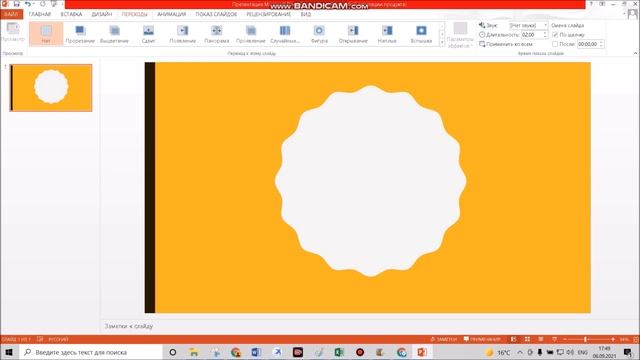Apply the "Вспышка" (Flash) transition
This screenshot has height=360, width=640.
coord(421,33)
